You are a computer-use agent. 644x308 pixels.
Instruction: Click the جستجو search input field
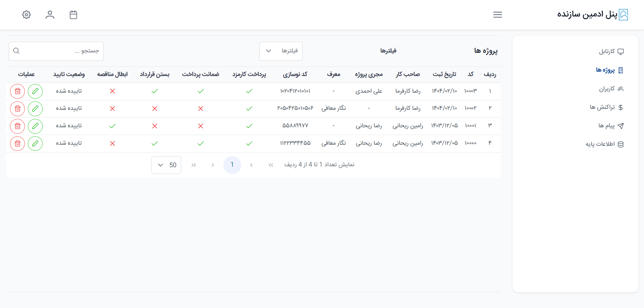pyautogui.click(x=60, y=51)
